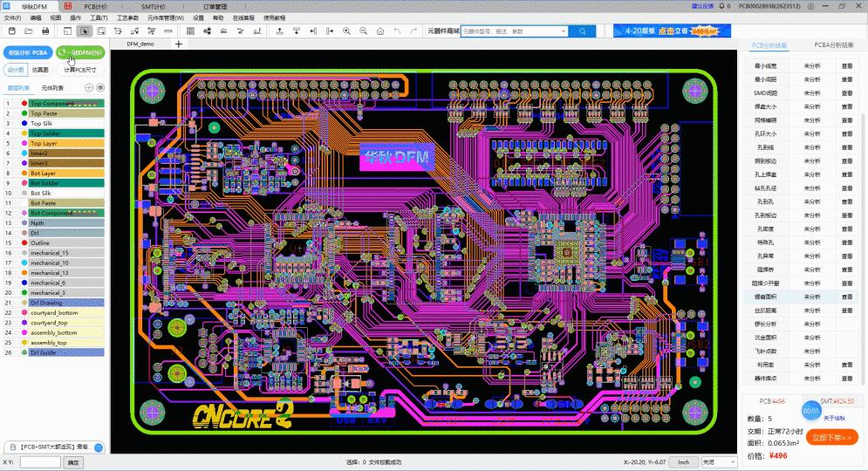Click the home view icon
The width and height of the screenshot is (868, 471).
380,31
